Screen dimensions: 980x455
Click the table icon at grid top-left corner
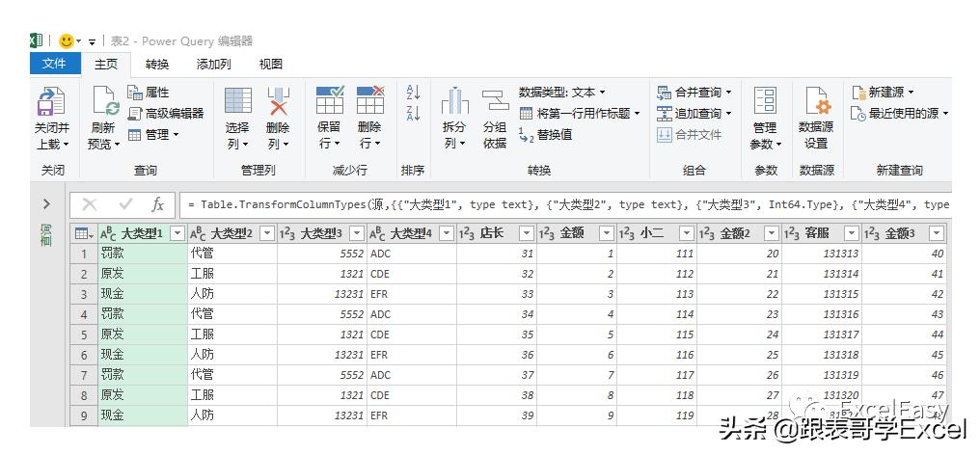(x=84, y=233)
